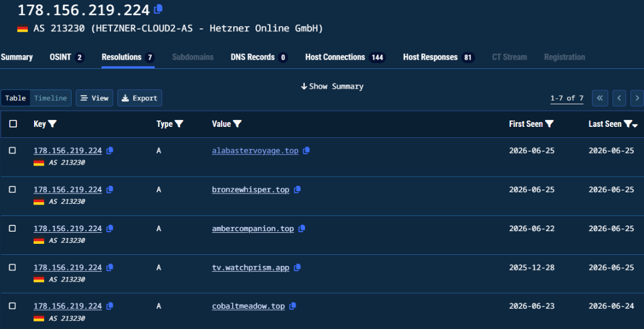Filter by the First Seen column
Image resolution: width=644 pixels, height=329 pixels.
click(x=549, y=124)
